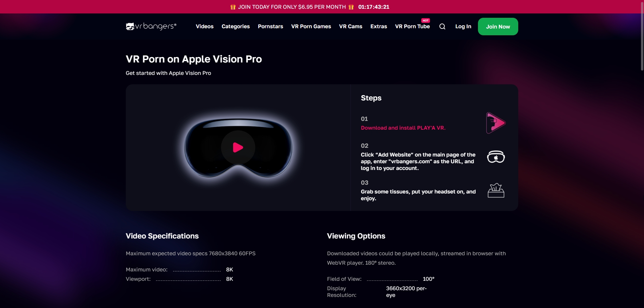This screenshot has width=644, height=308.
Task: Click the Join Now button
Action: 498,26
